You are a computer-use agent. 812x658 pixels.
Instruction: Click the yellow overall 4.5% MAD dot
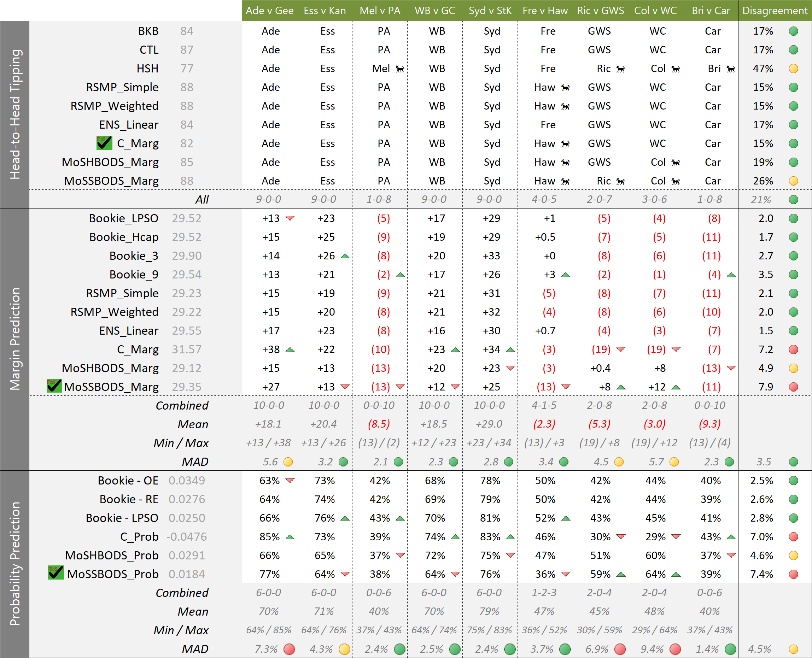(793, 649)
